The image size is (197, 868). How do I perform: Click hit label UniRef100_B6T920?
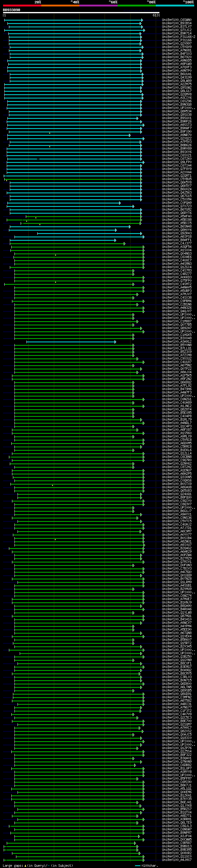click(x=177, y=57)
